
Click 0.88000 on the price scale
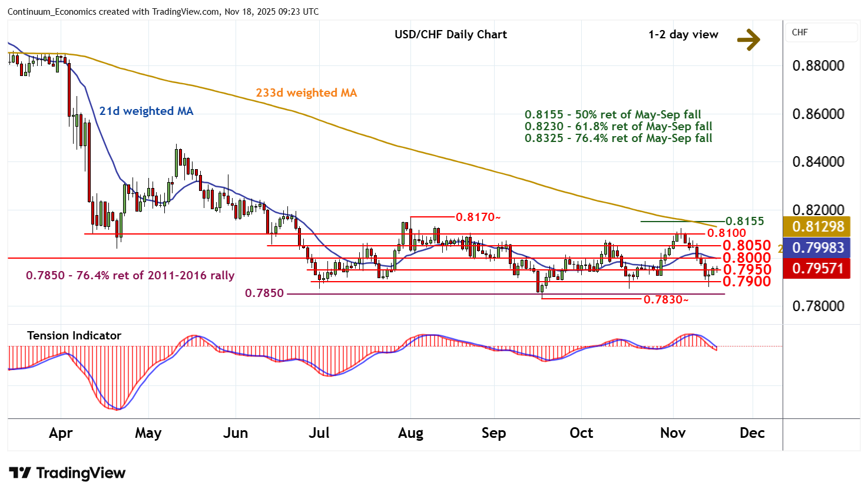pos(818,65)
